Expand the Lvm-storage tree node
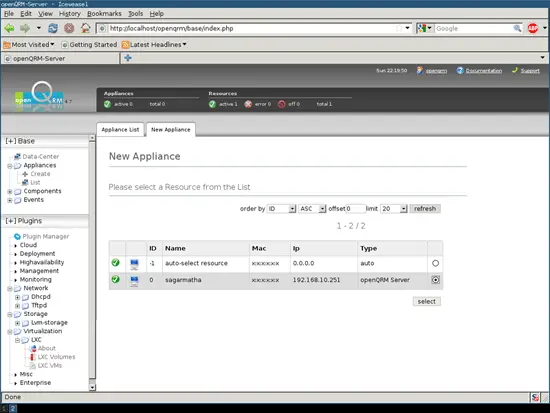This screenshot has height=413, width=550. tap(17, 323)
